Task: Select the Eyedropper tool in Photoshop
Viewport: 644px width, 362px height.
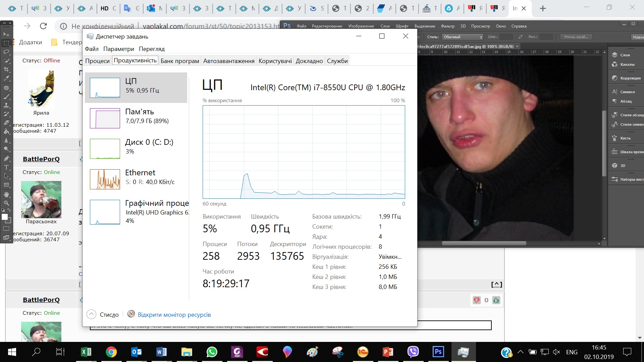Action: 6,78
